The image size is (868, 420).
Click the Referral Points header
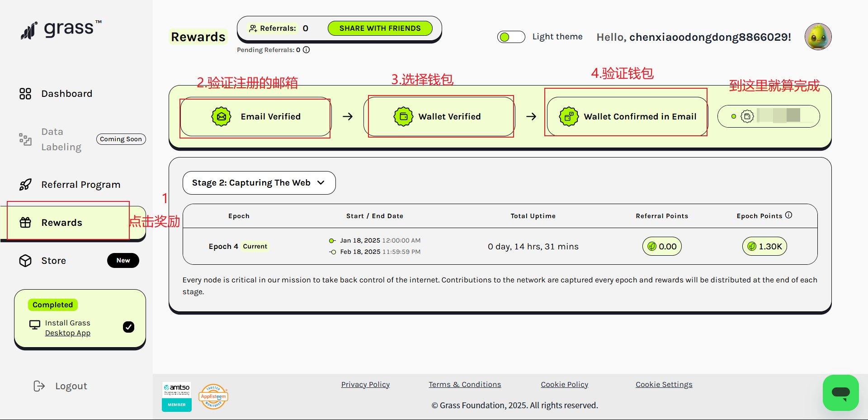tap(662, 216)
